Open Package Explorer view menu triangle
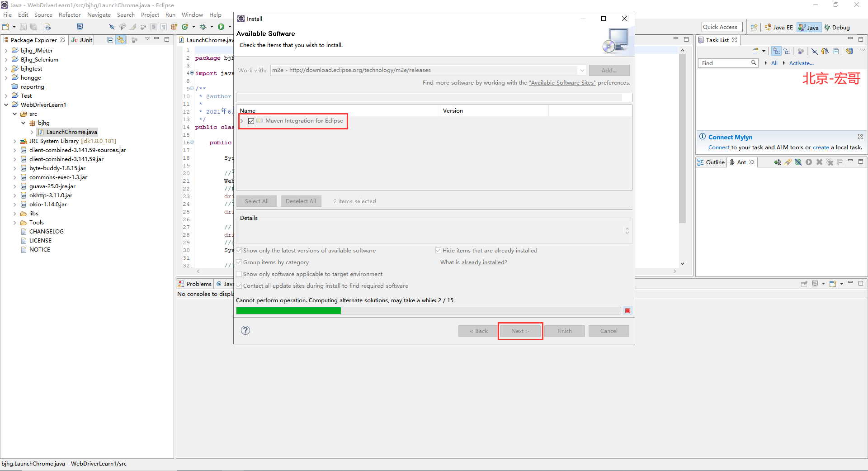 coord(147,39)
